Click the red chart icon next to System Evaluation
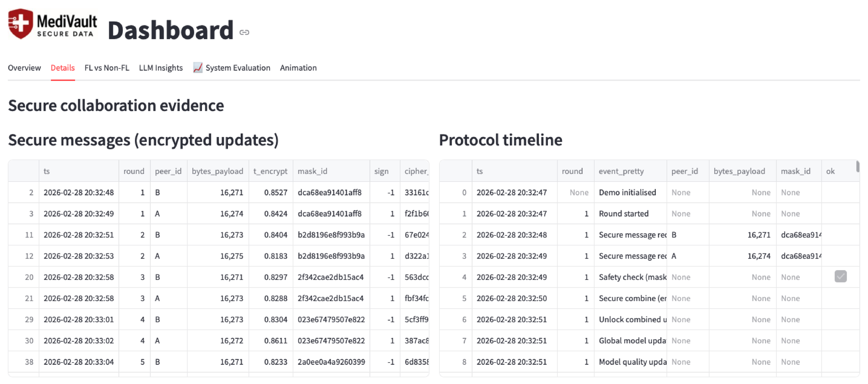 pos(197,68)
